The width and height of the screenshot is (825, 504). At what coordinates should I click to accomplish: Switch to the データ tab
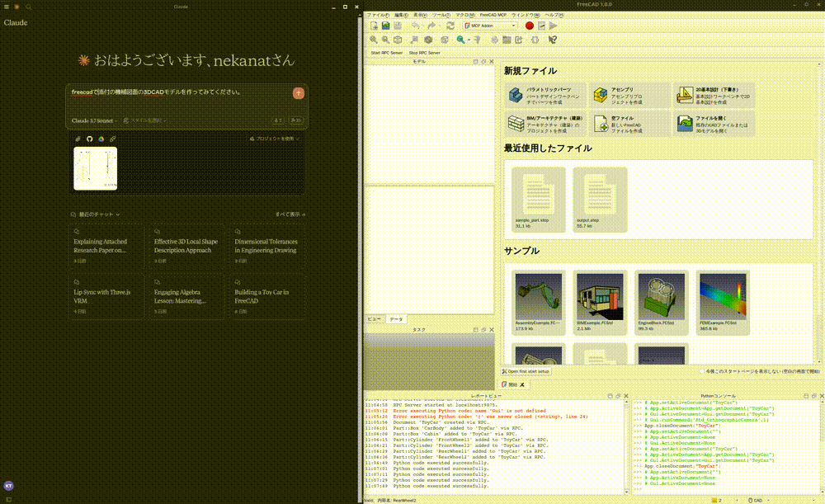[396, 318]
